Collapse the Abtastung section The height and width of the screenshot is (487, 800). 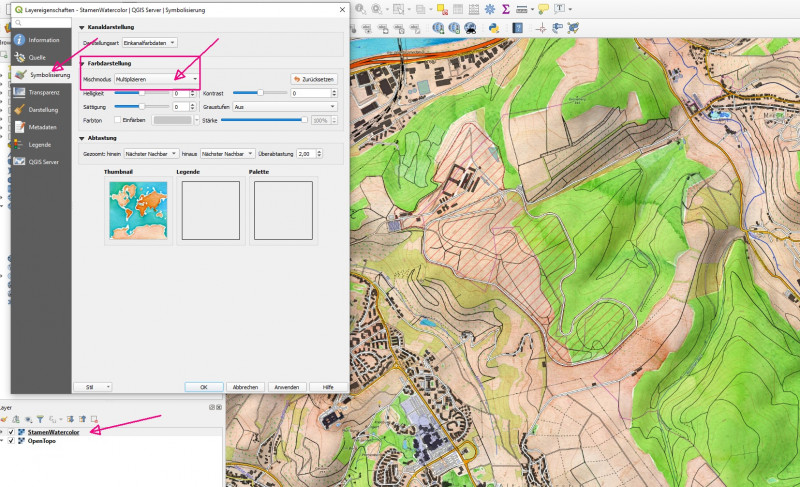81,138
